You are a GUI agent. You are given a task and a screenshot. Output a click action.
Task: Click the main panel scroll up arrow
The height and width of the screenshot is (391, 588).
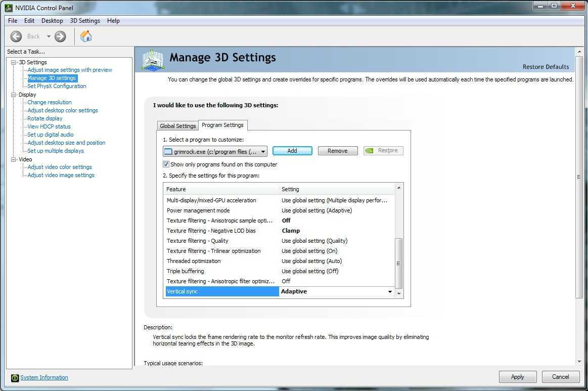pos(579,51)
